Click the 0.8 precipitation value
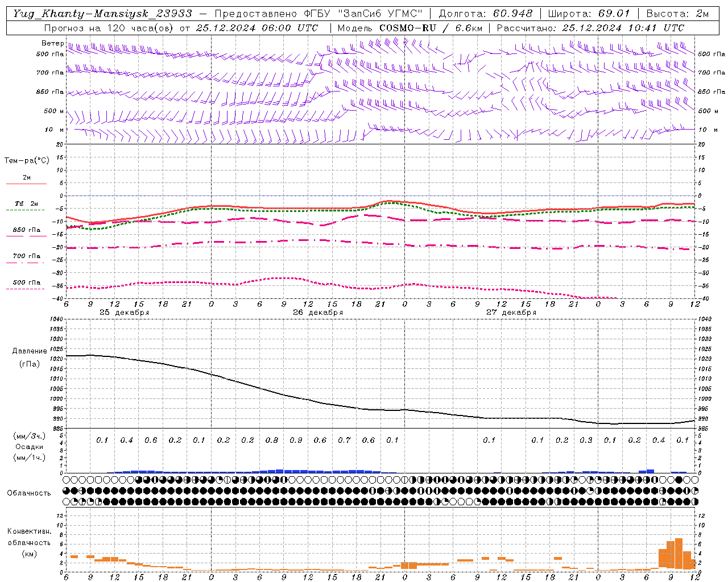The height and width of the screenshot is (582, 728). [x=272, y=440]
